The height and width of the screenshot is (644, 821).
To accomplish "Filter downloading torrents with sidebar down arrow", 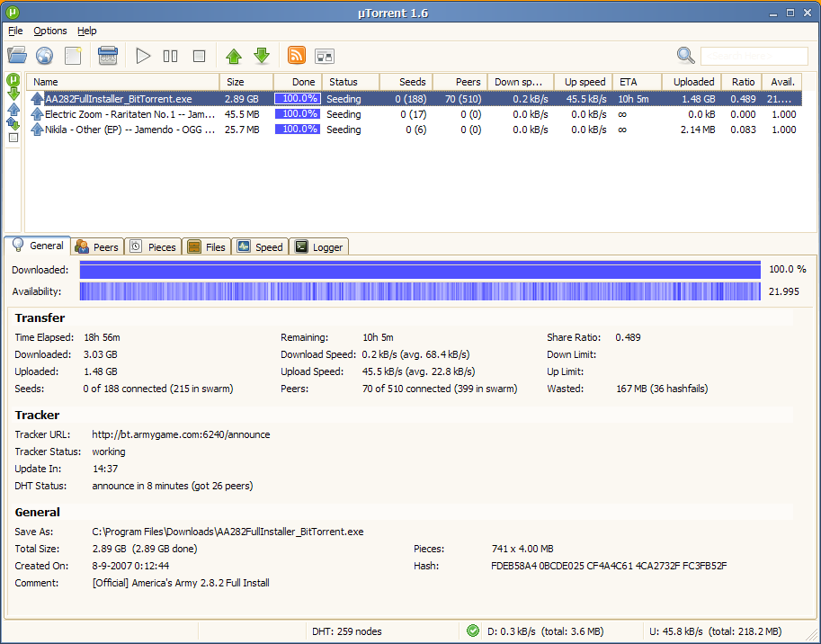I will [x=13, y=94].
